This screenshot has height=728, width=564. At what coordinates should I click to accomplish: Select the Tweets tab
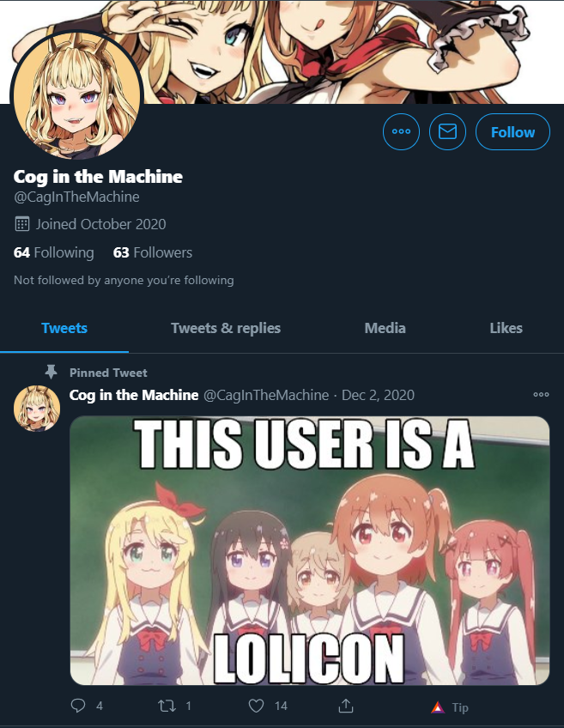(x=64, y=328)
